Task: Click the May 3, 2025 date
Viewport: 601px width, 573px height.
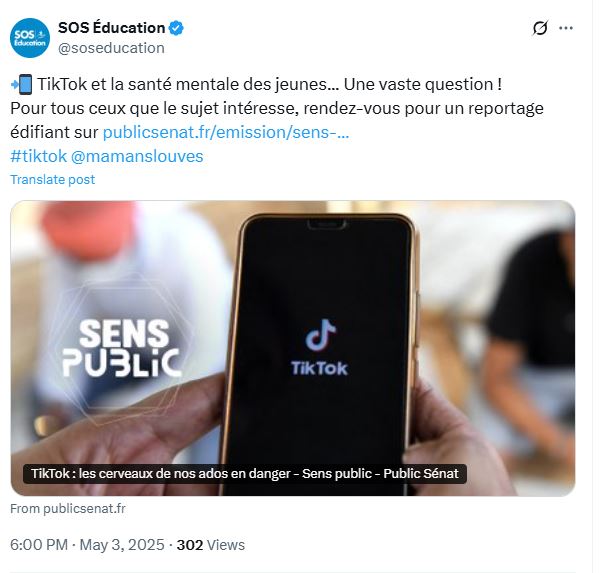Action: tap(122, 545)
